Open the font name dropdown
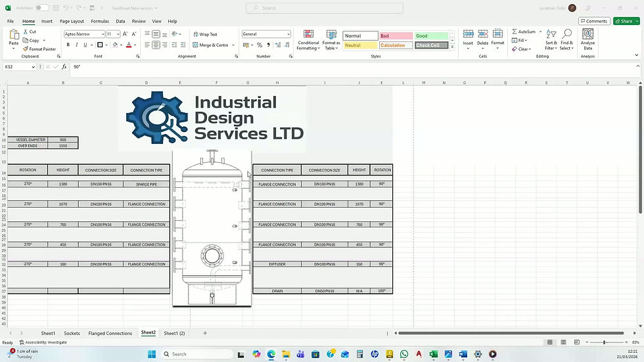Viewport: 644px width, 362px height. click(x=103, y=34)
